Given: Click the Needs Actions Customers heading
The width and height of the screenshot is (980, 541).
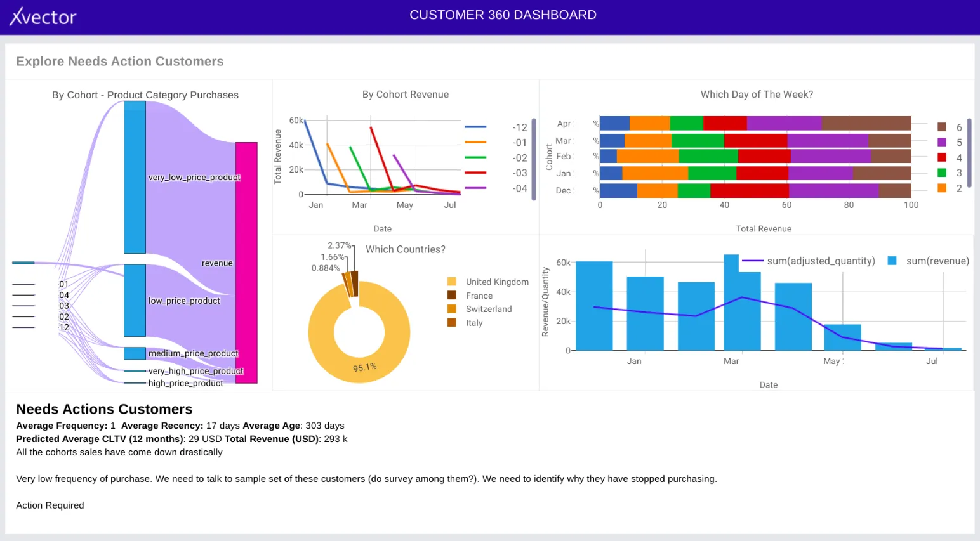Looking at the screenshot, I should click(x=103, y=409).
